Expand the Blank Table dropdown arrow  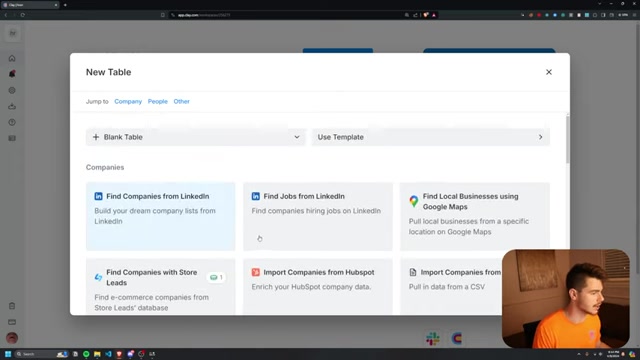[297, 137]
